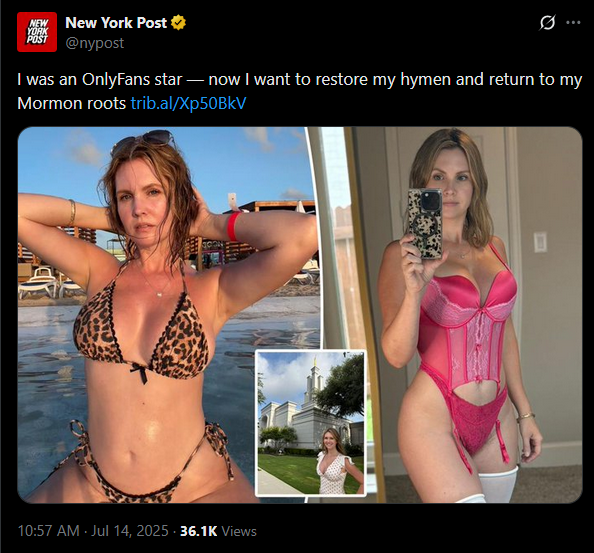
Task: Open the small temple inset photo
Action: (x=311, y=423)
